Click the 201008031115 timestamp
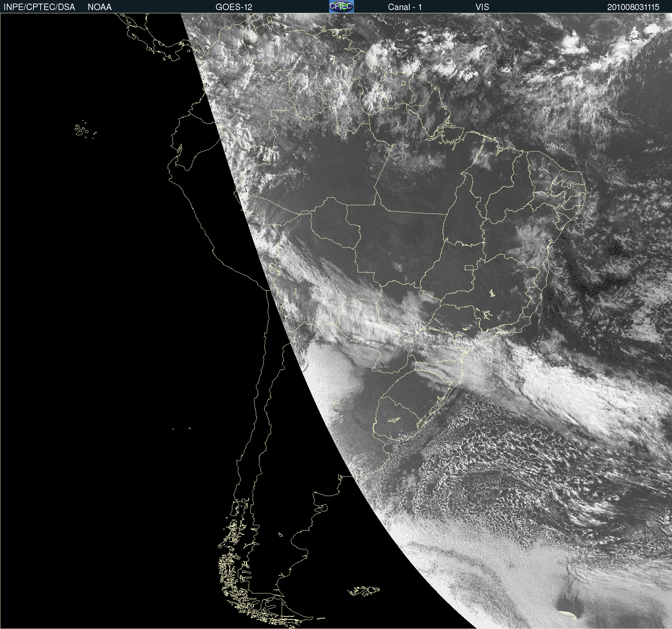Viewport: 672px width, 629px height. (x=633, y=7)
